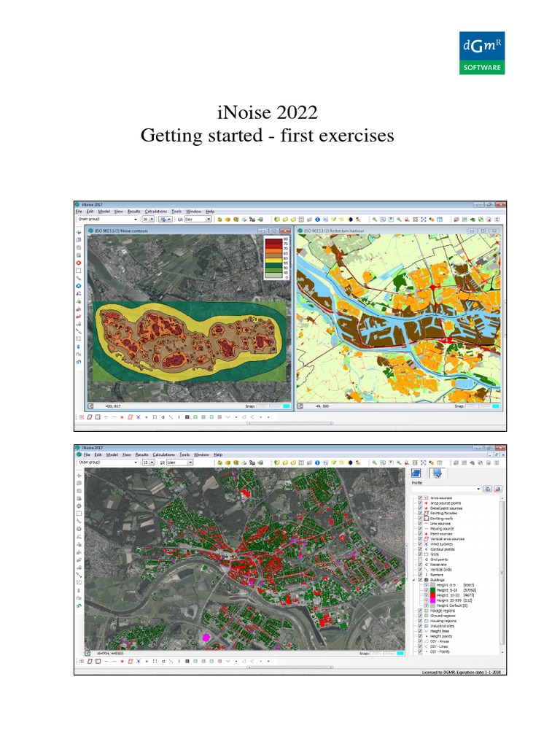The height and width of the screenshot is (747, 560).
Task: Open the Lden period dropdown
Action: 179,462
